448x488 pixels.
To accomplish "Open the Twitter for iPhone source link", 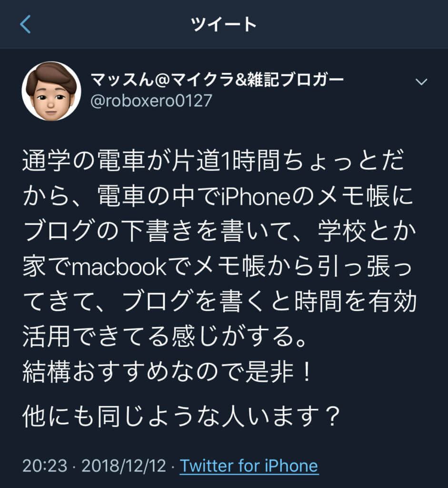I will click(x=249, y=466).
